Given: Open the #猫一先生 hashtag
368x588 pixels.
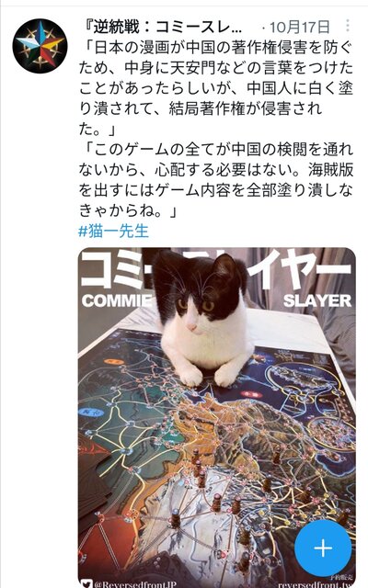Looking at the screenshot, I should [x=113, y=231].
